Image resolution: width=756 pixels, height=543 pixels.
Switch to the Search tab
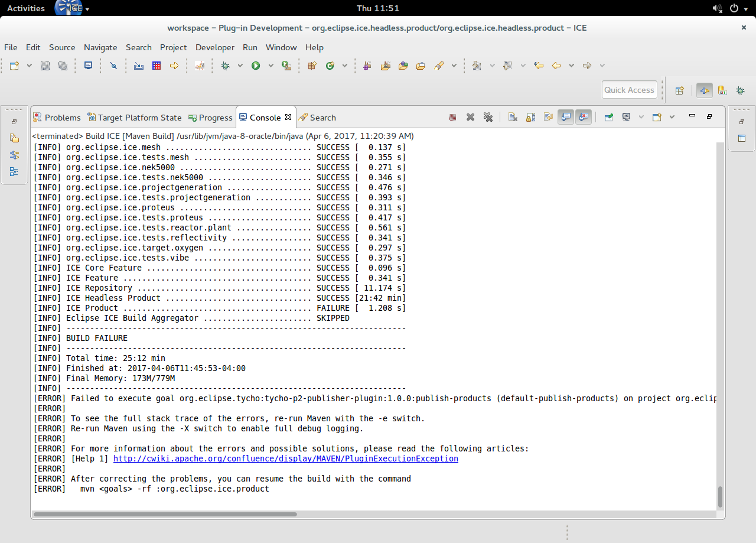pyautogui.click(x=317, y=118)
